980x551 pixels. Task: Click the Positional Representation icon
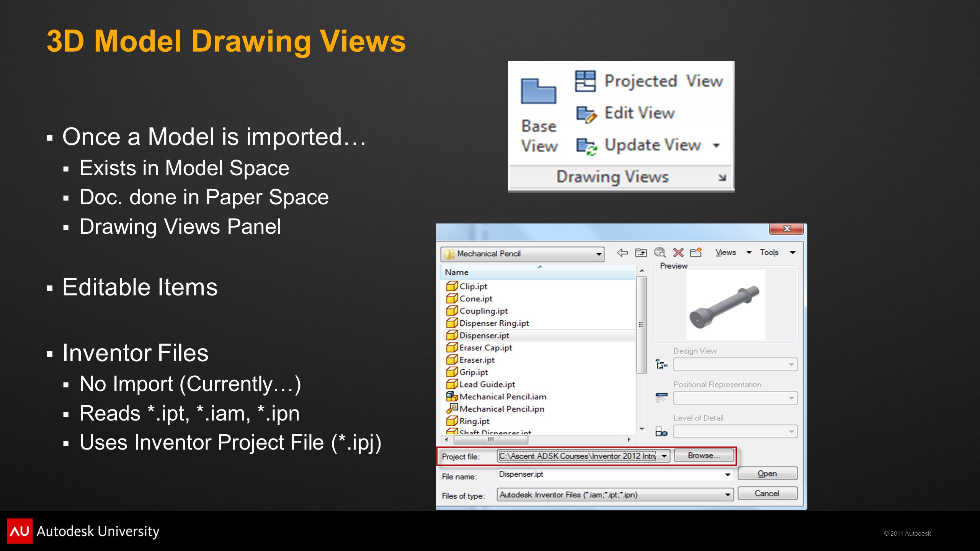pos(661,398)
